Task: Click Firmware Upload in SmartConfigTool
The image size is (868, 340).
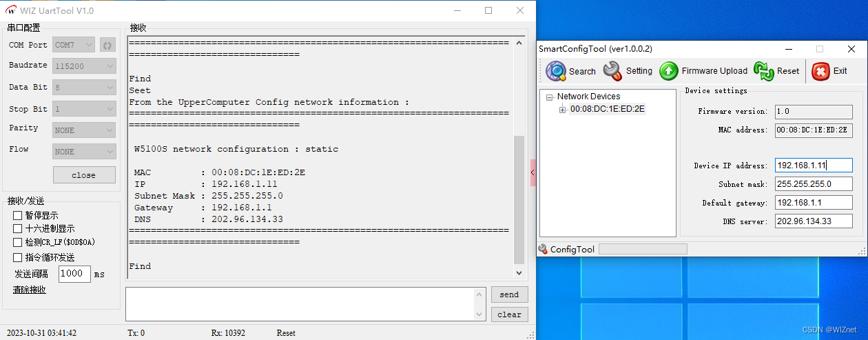Action: 703,71
